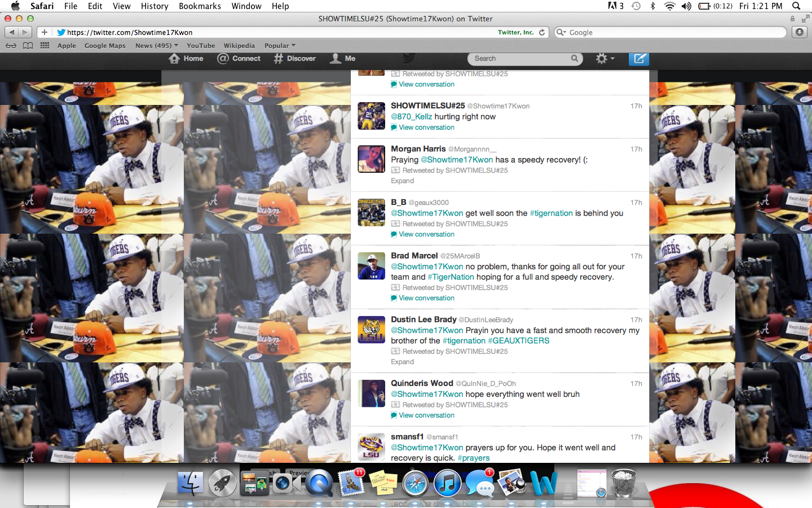The height and width of the screenshot is (508, 812).
Task: Expand Dustin Lee Brady tweet
Action: pyautogui.click(x=402, y=362)
